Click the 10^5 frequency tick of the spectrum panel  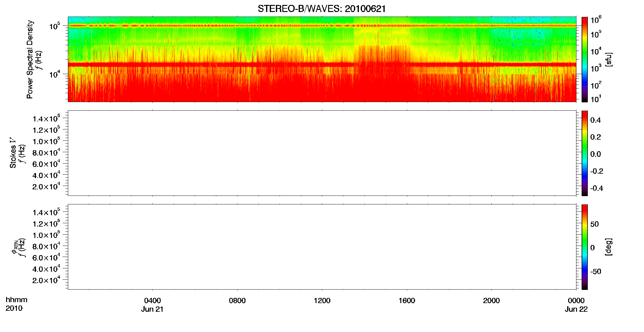tap(55, 26)
